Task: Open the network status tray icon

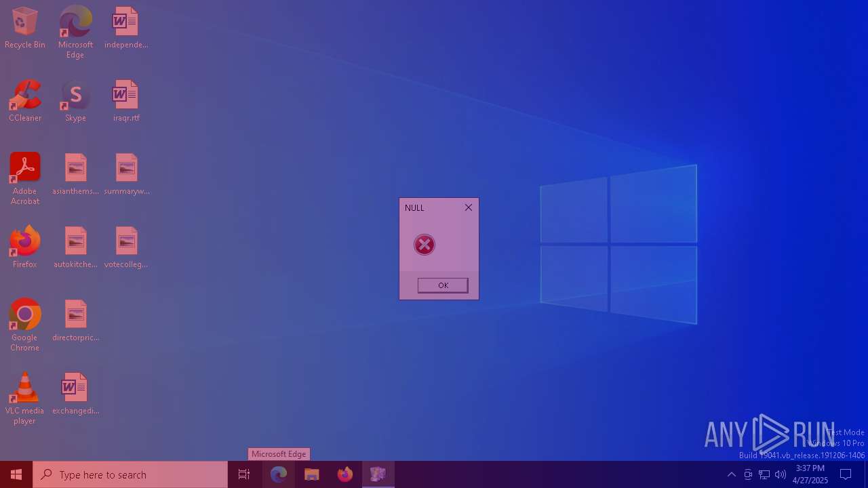Action: click(x=764, y=474)
